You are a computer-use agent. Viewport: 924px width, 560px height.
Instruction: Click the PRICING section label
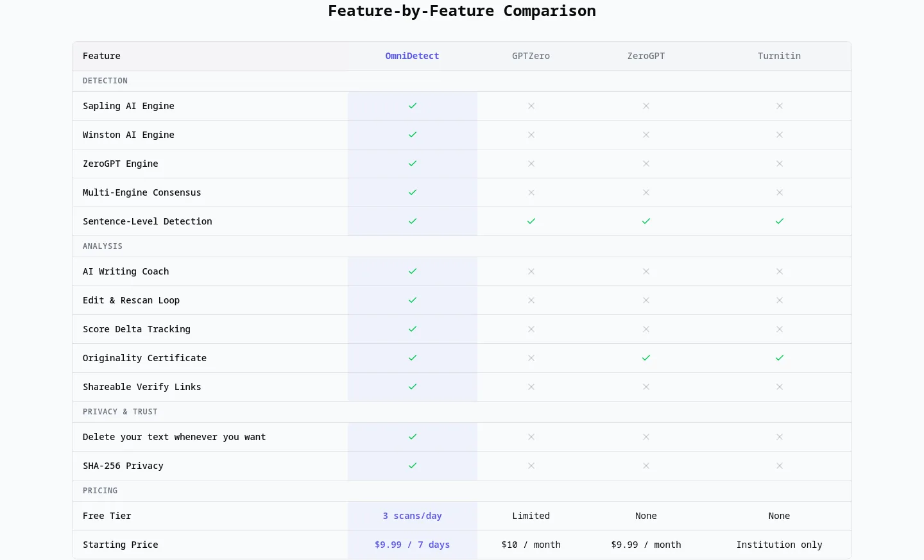coord(100,491)
